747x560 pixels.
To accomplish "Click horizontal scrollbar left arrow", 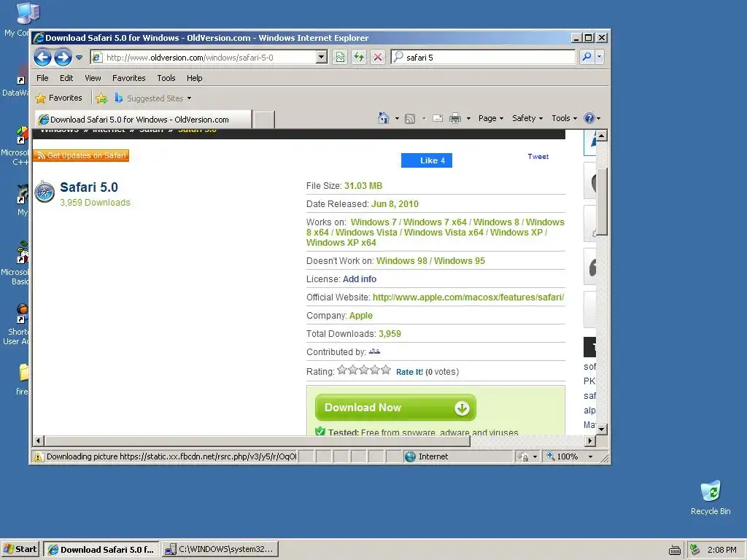I will (39, 441).
